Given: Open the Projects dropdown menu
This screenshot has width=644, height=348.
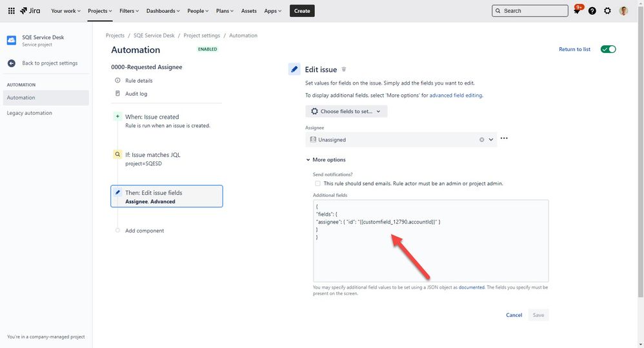Looking at the screenshot, I should 100,11.
